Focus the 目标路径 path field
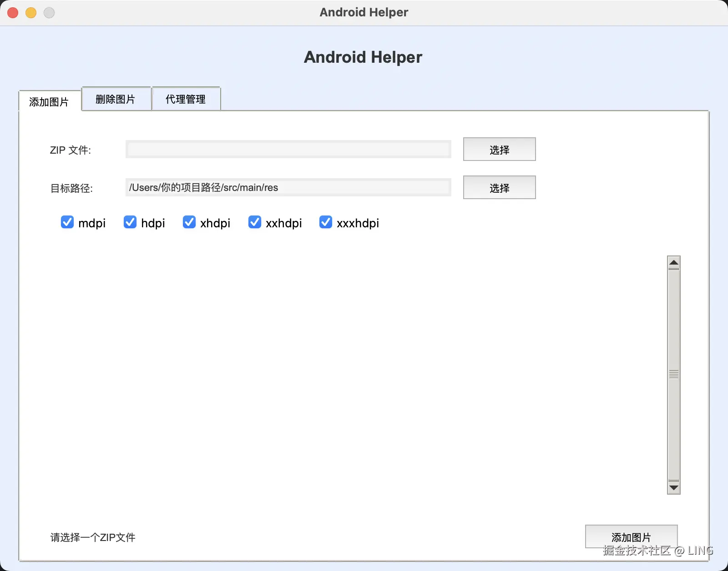 click(x=288, y=187)
